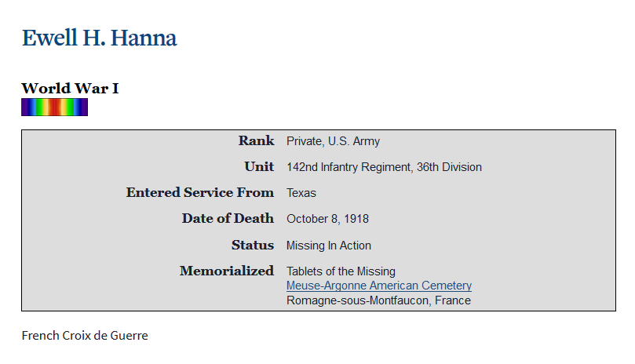Click the 'Private, U.S. Army' rank value
The width and height of the screenshot is (635, 364).
[x=333, y=141]
